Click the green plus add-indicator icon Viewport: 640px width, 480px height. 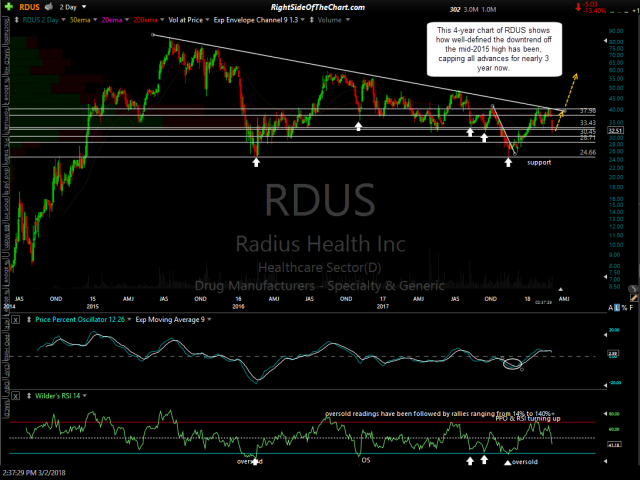point(9,7)
